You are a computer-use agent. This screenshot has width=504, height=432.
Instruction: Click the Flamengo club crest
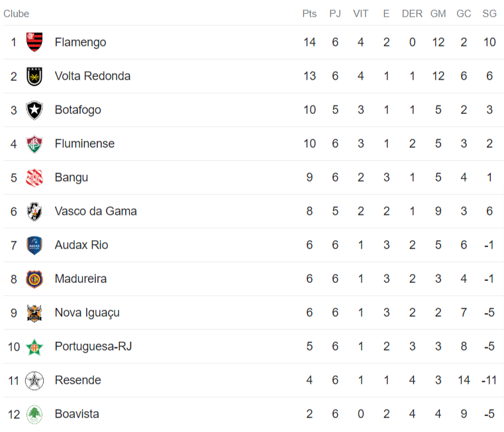34,42
